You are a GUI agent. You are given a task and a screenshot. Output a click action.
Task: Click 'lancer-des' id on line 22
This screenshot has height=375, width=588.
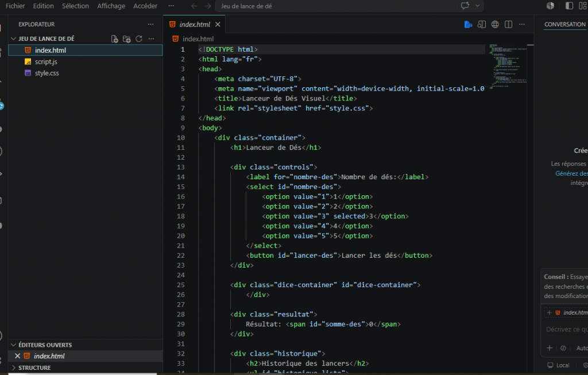314,256
